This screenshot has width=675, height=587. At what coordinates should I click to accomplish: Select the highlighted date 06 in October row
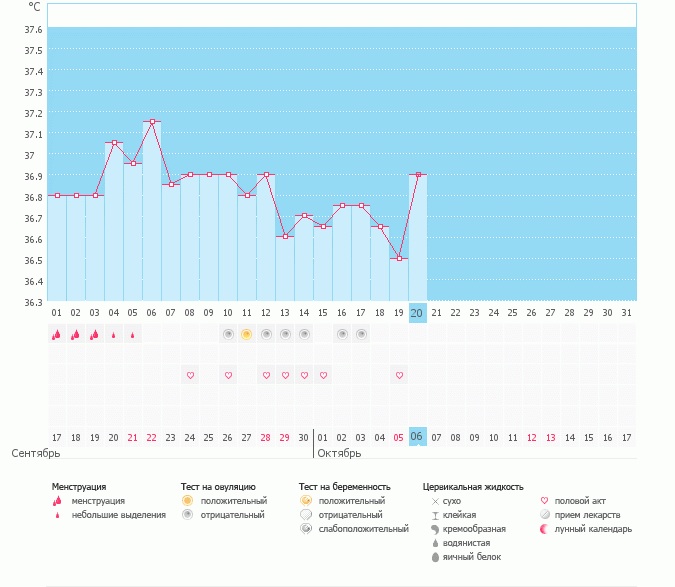click(418, 437)
